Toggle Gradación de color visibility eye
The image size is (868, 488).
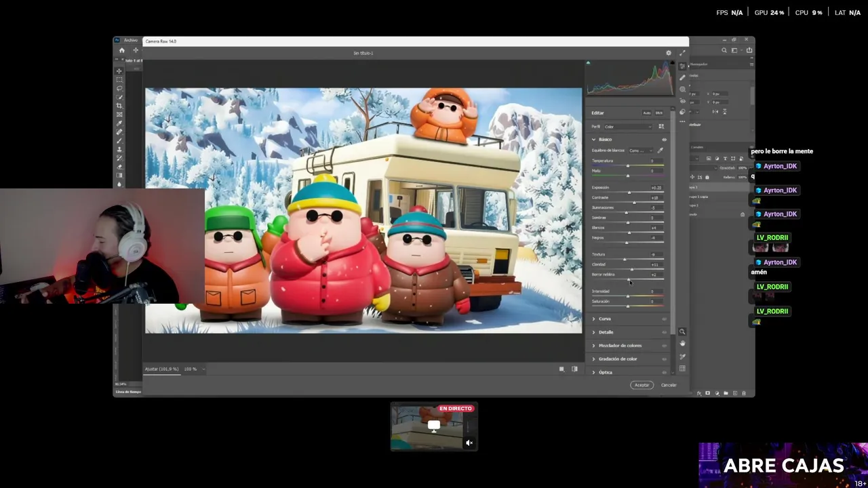point(664,359)
